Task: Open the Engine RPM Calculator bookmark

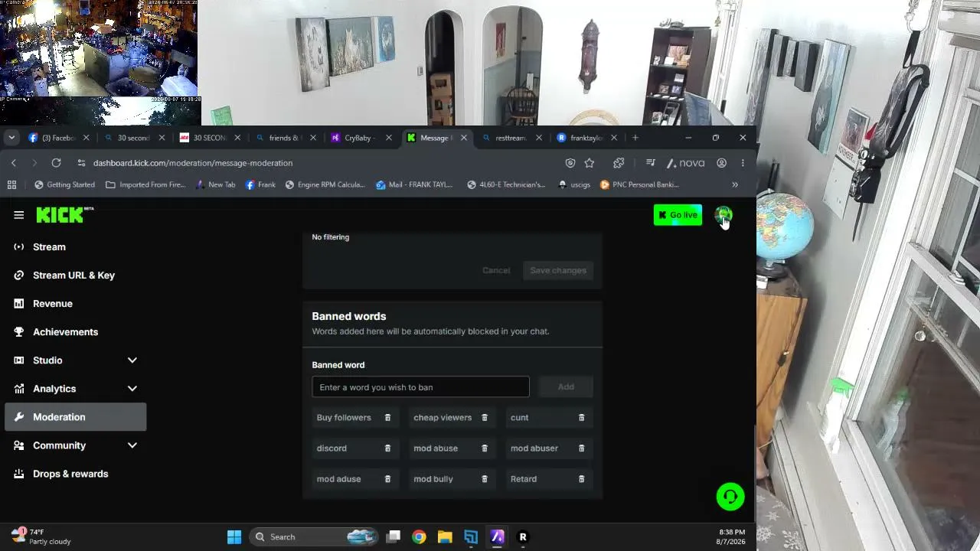Action: click(325, 184)
